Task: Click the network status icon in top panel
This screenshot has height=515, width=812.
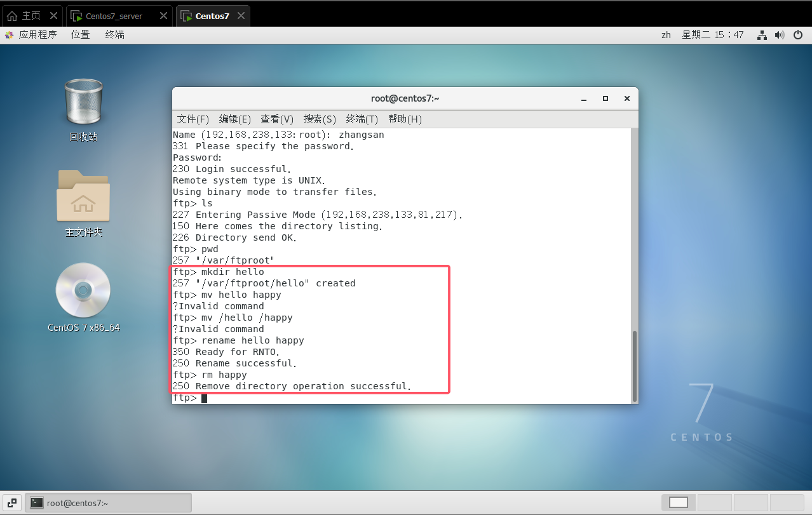Action: click(762, 35)
